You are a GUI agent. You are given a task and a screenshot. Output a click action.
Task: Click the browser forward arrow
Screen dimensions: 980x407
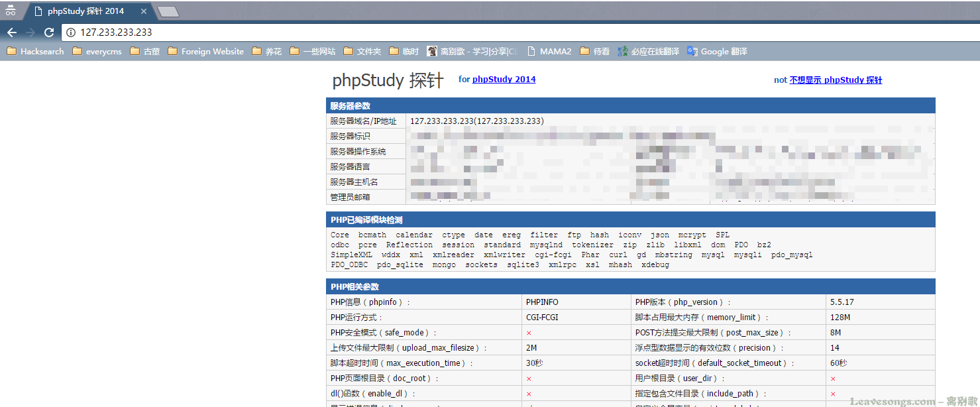(x=30, y=32)
